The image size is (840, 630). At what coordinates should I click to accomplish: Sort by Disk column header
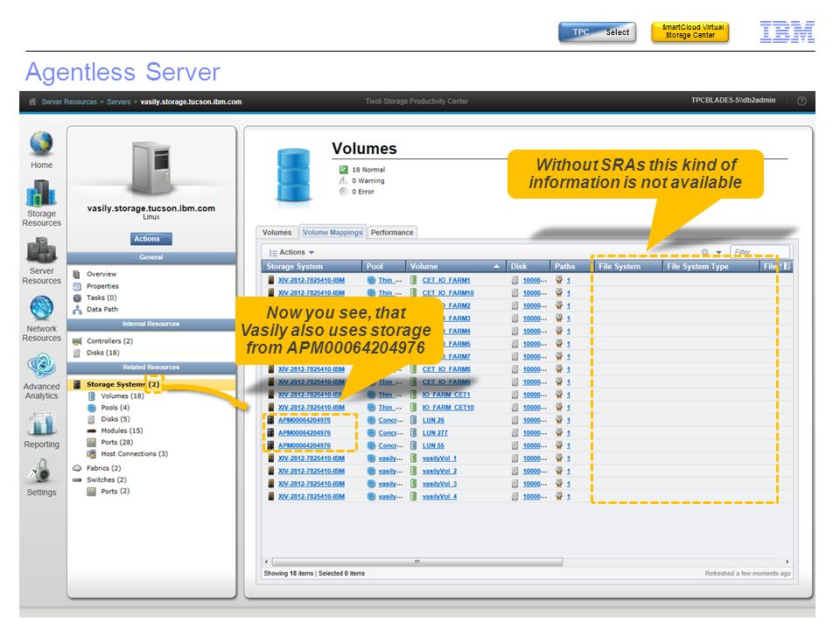528,266
